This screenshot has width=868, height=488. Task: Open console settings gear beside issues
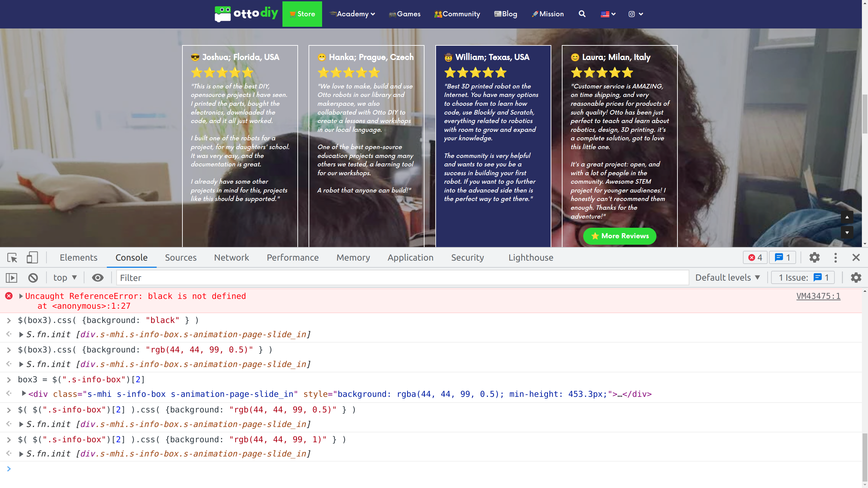[x=856, y=278]
